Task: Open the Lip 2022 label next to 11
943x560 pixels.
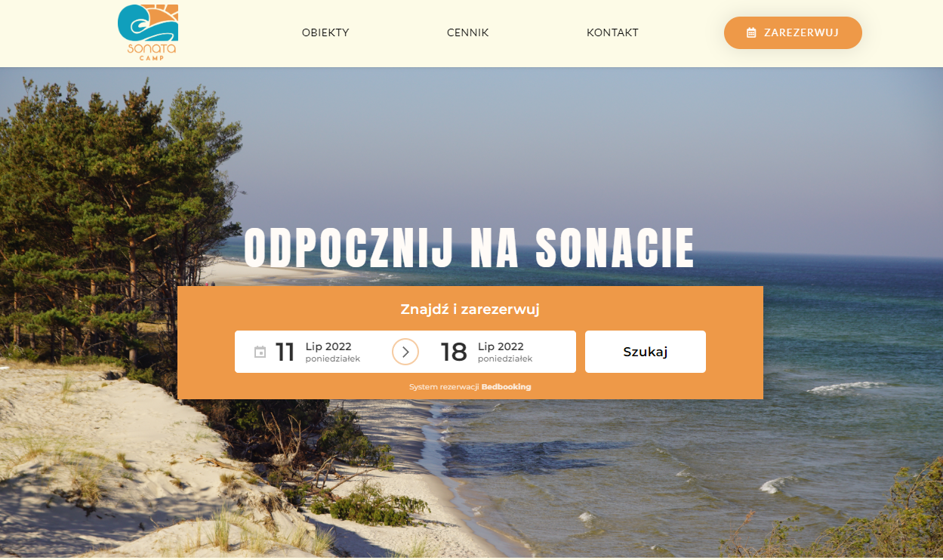Action: (x=328, y=346)
